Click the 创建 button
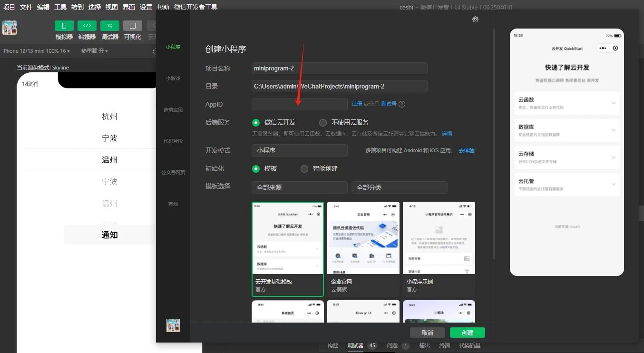644x353 pixels. point(468,333)
